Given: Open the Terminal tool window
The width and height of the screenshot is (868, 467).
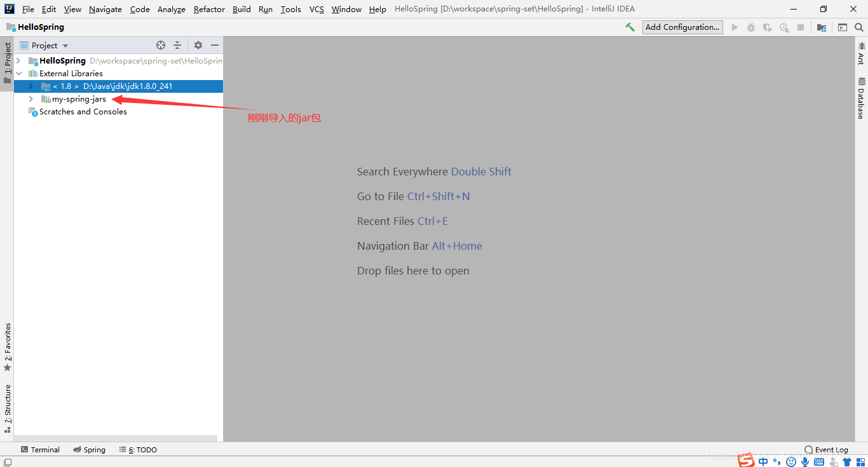Looking at the screenshot, I should coord(40,449).
